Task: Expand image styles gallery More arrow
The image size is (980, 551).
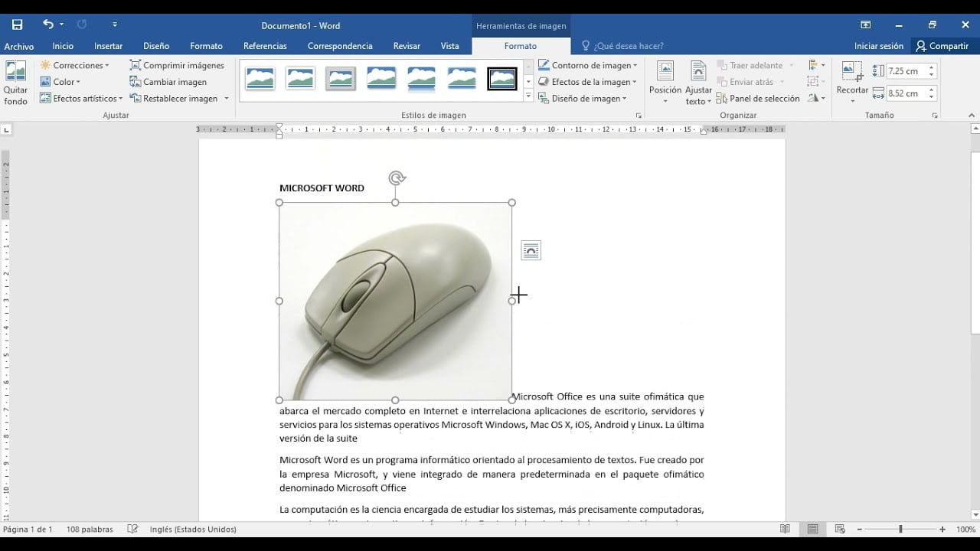Action: pos(528,96)
